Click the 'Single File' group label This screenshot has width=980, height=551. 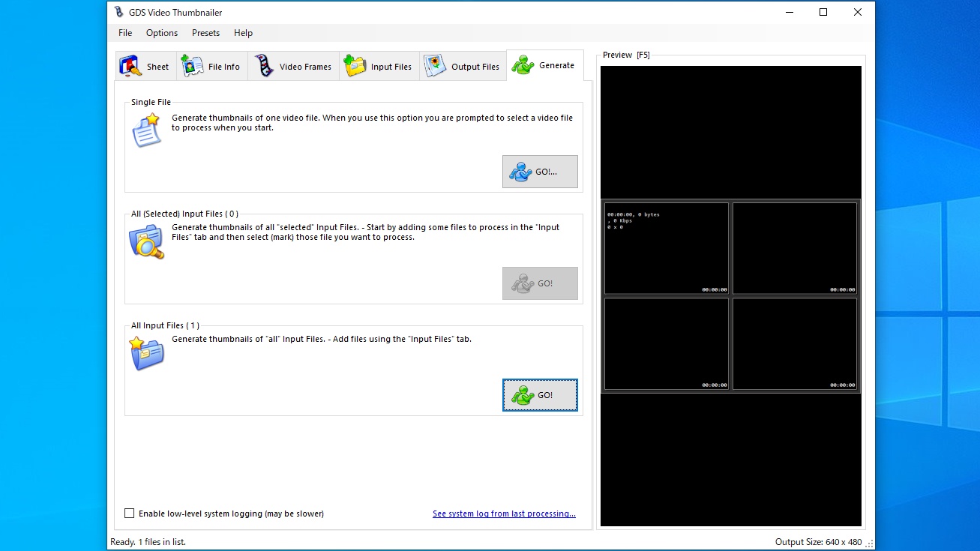pos(151,102)
